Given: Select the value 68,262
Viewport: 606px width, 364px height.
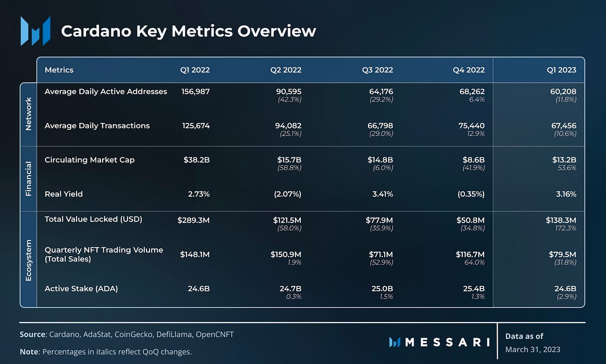Looking at the screenshot, I should pos(472,92).
